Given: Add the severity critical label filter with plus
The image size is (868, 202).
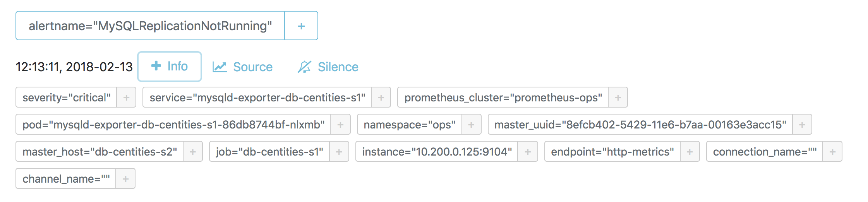Looking at the screenshot, I should pyautogui.click(x=126, y=98).
